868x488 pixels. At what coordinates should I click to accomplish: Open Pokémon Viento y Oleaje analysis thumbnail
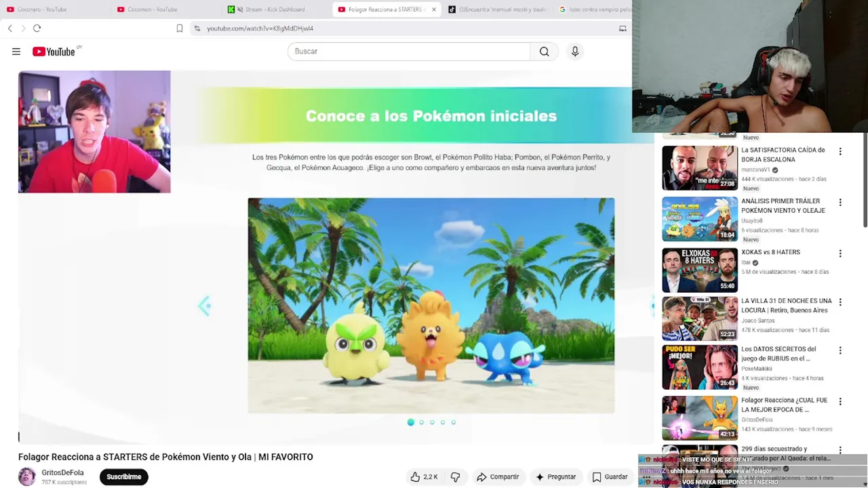coord(700,219)
